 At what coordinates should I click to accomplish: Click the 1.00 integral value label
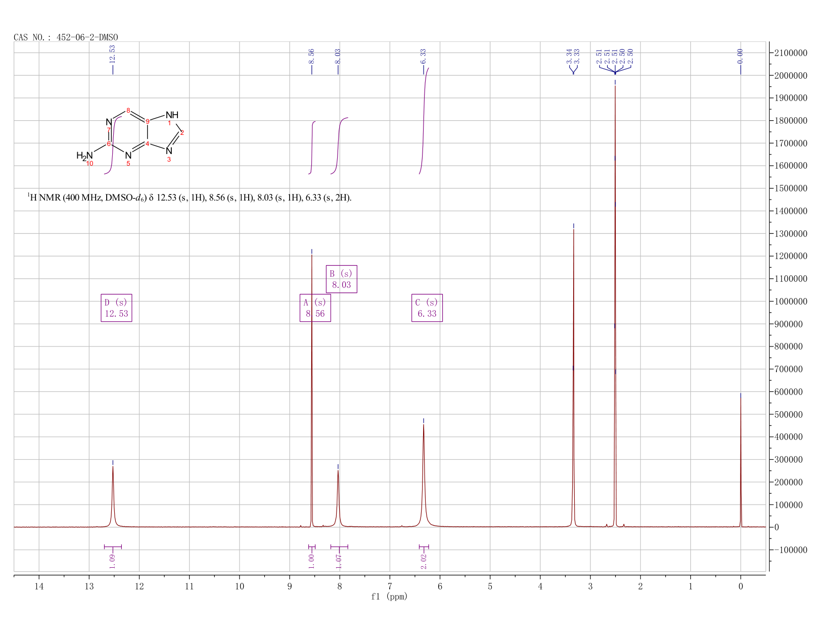(x=311, y=561)
